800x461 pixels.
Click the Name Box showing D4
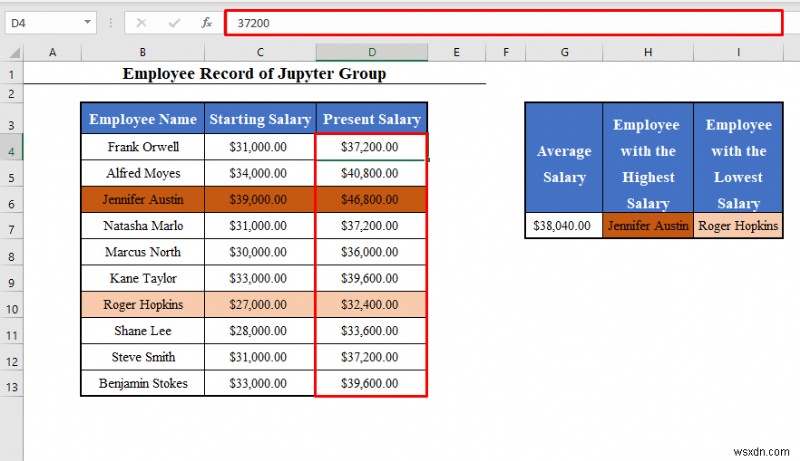(x=44, y=23)
